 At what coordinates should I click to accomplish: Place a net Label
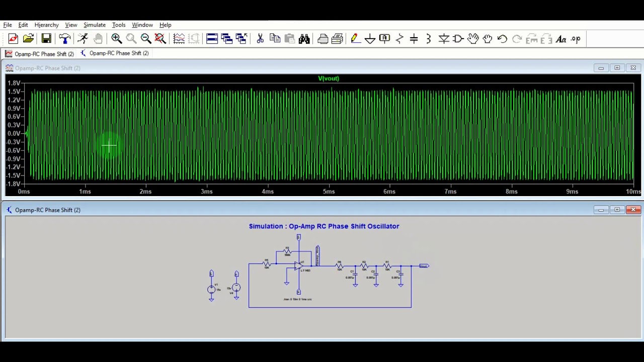(384, 39)
